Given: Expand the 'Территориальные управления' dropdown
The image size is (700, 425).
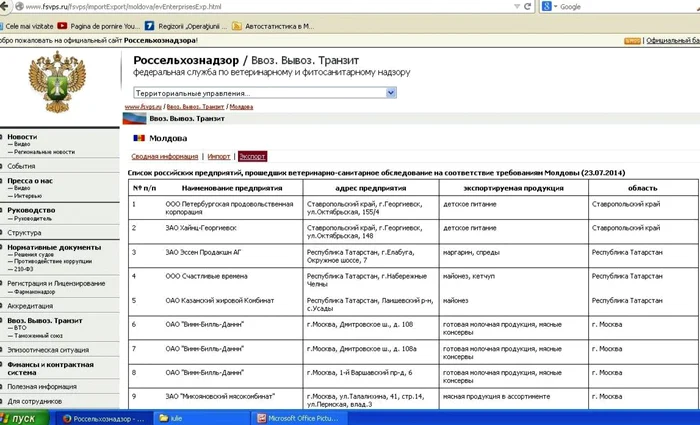Looking at the screenshot, I should pos(265,93).
